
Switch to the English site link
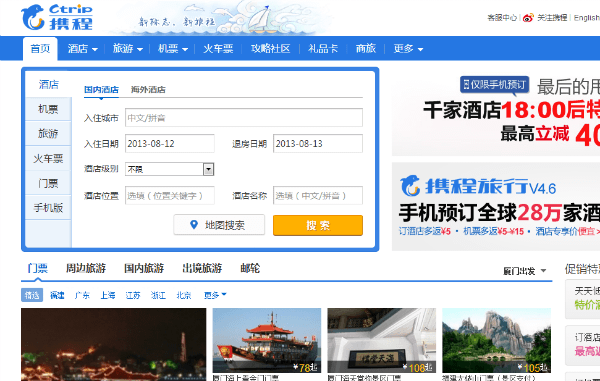[x=587, y=18]
